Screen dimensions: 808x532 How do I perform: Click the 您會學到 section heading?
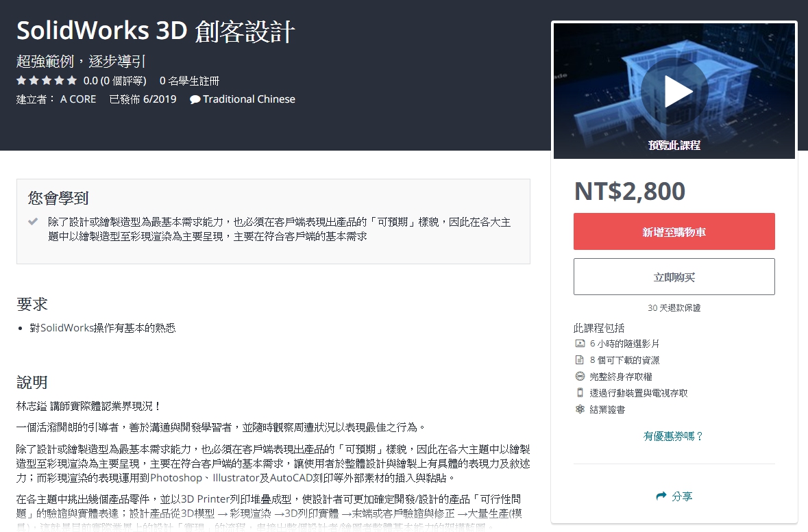coord(58,198)
